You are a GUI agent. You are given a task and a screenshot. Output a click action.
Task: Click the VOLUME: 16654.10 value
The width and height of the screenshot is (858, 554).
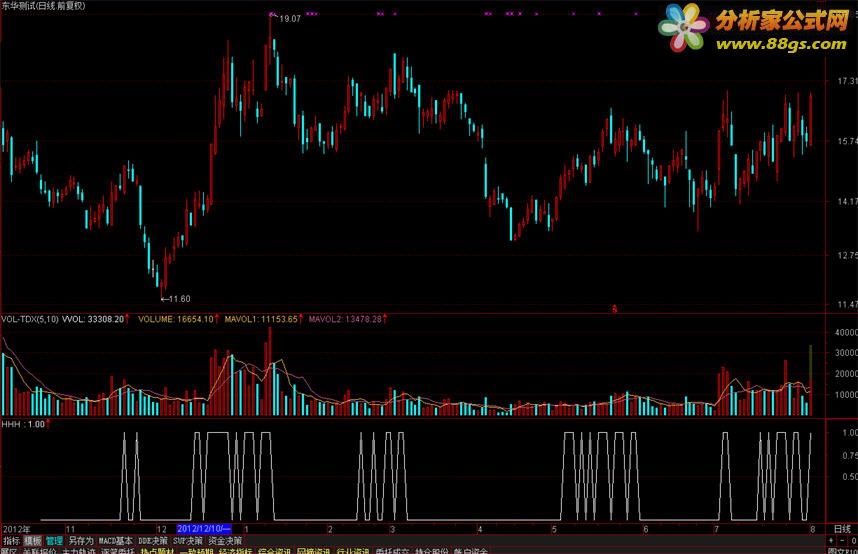176,319
